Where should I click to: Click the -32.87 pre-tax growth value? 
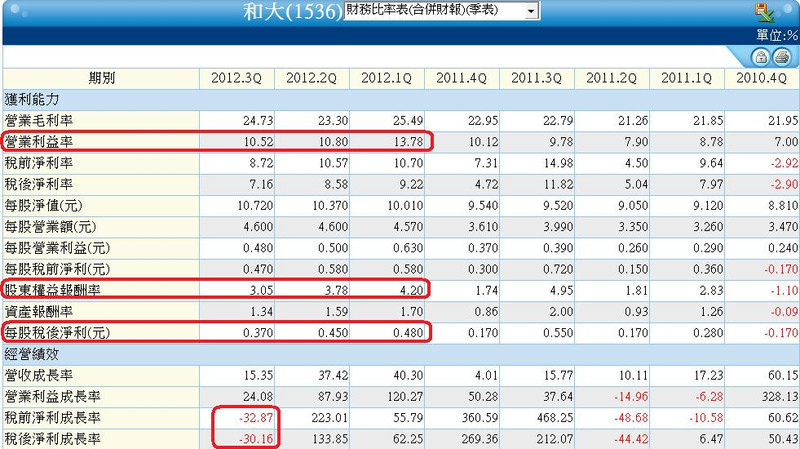tap(256, 418)
